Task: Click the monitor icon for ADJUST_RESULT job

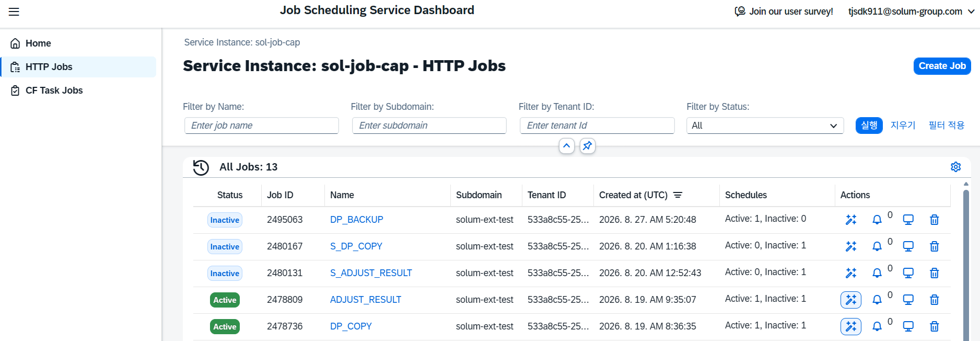Action: click(x=908, y=300)
